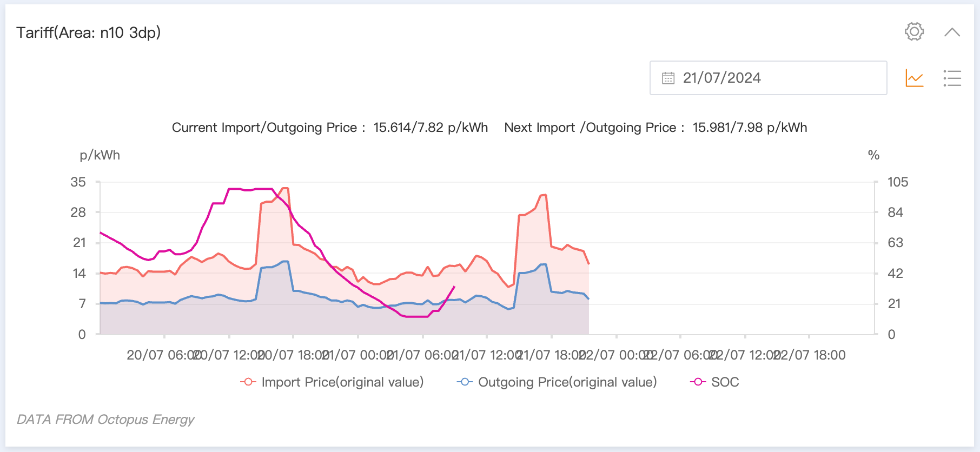Click the % right axis label
This screenshot has height=452, width=980.
tap(873, 156)
